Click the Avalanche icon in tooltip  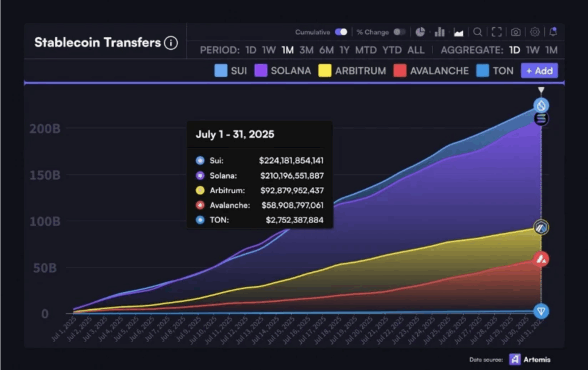click(x=200, y=205)
